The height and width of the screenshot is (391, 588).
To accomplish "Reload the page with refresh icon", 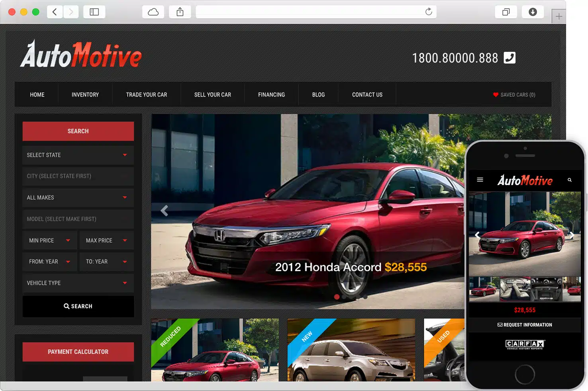I will (429, 12).
